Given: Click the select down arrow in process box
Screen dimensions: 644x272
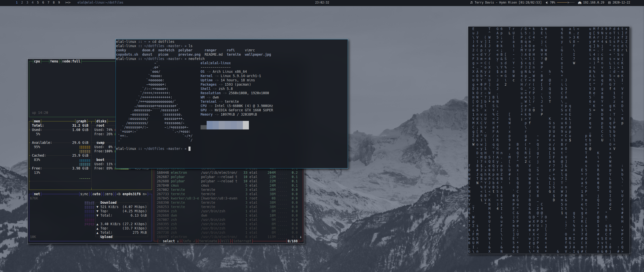Looking at the screenshot, I should [178, 241].
